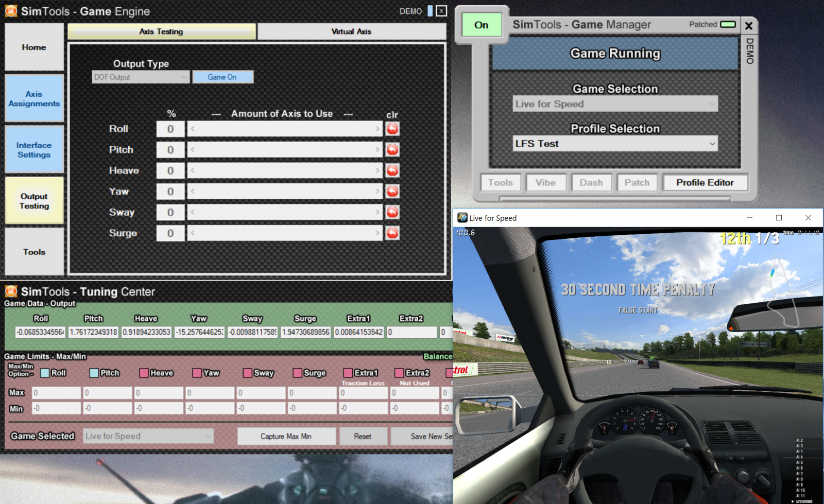Image resolution: width=824 pixels, height=504 pixels.
Task: Toggle the Game On output button
Action: tap(222, 77)
